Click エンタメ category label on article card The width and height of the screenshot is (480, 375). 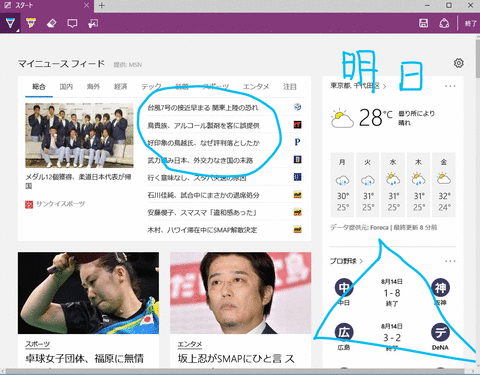click(x=190, y=344)
